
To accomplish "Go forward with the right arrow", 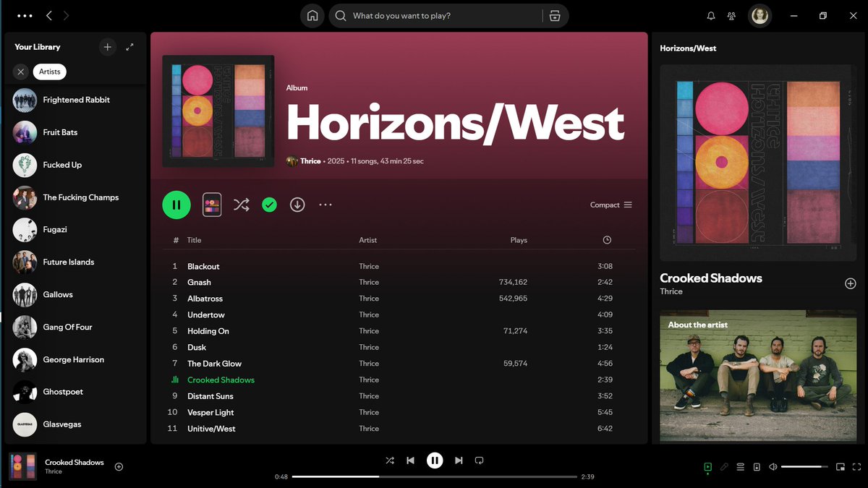I will click(67, 16).
